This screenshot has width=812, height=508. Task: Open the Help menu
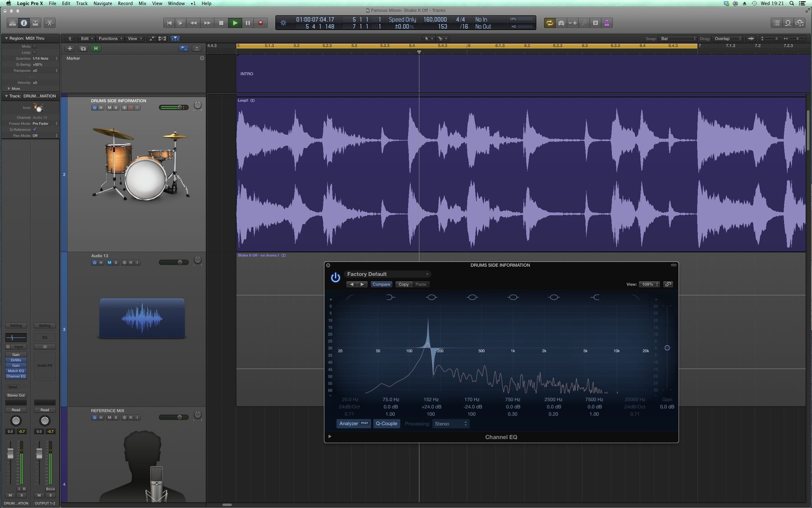206,3
